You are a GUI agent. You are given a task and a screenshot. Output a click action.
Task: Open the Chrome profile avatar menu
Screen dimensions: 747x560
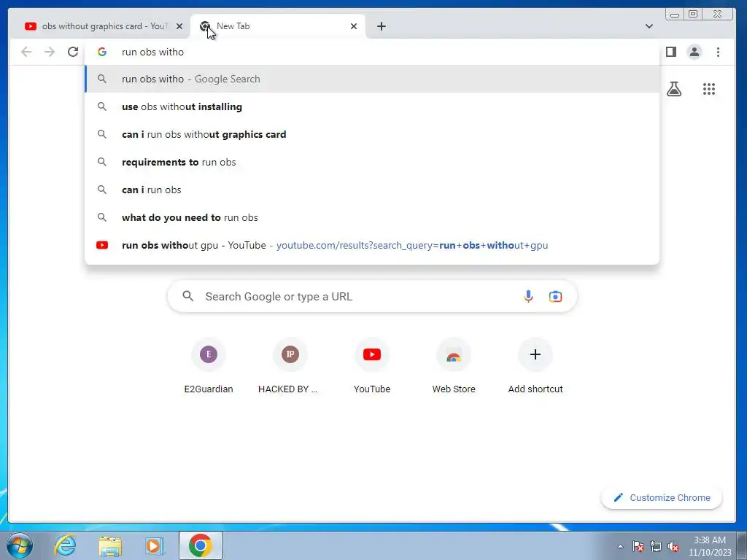tap(694, 52)
